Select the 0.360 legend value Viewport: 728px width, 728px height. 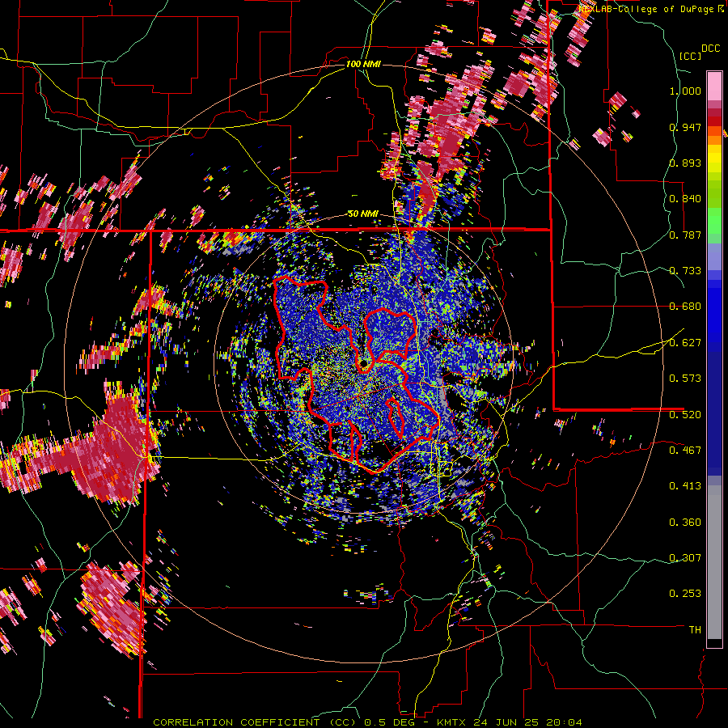tap(685, 523)
